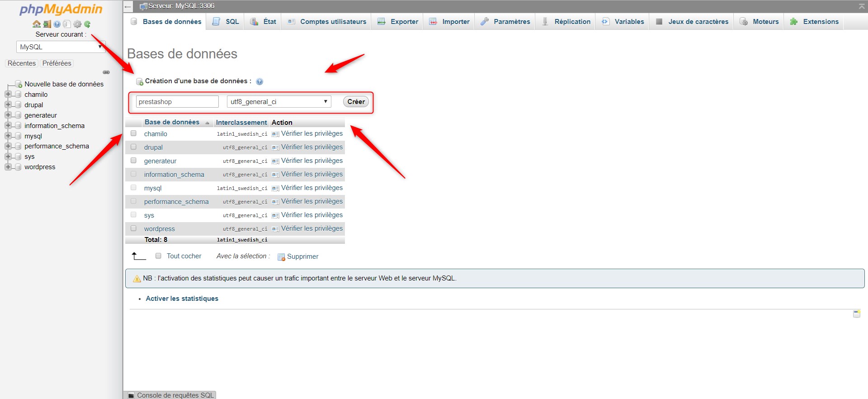This screenshot has height=399, width=868.
Task: Click the wordpress database icon in tree
Action: pyautogui.click(x=18, y=167)
